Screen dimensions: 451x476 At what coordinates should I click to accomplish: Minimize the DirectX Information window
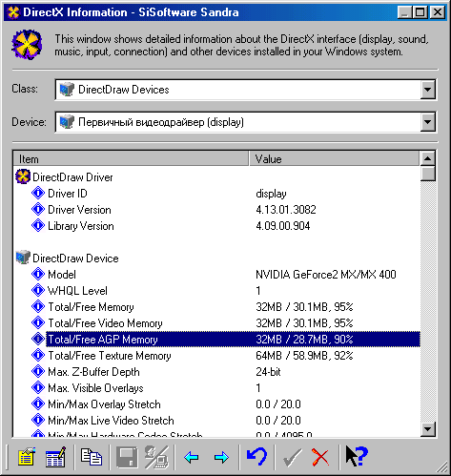404,12
